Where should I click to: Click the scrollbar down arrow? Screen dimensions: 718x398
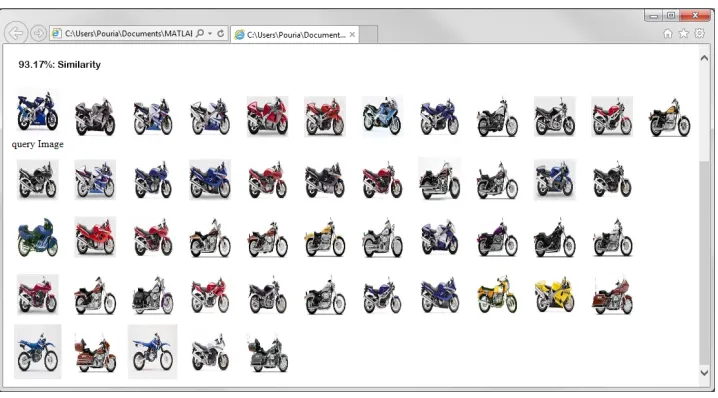click(704, 373)
